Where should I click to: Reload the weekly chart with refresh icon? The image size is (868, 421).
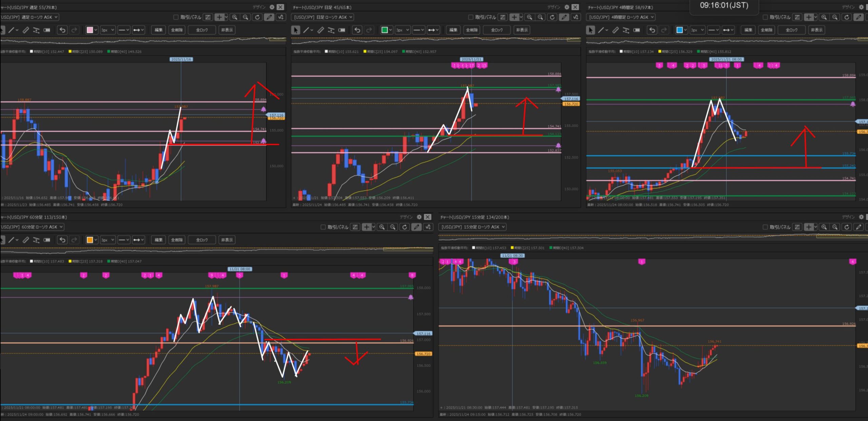click(257, 17)
